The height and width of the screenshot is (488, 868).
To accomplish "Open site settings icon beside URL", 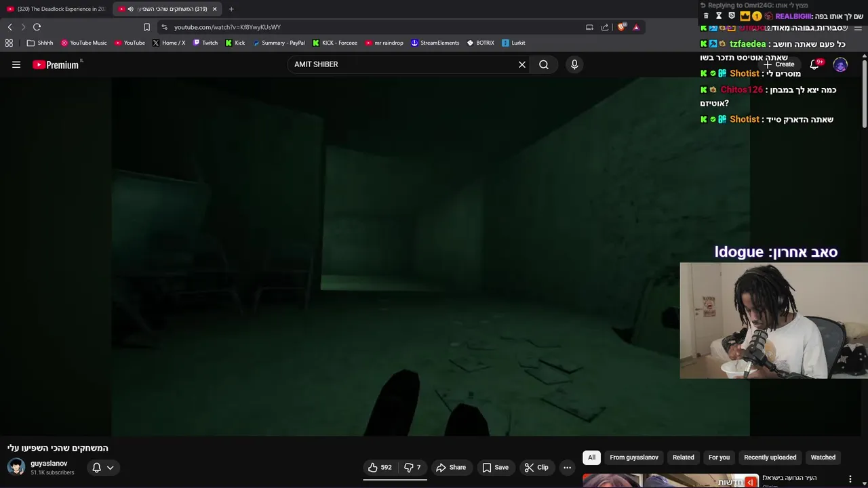I will (164, 27).
